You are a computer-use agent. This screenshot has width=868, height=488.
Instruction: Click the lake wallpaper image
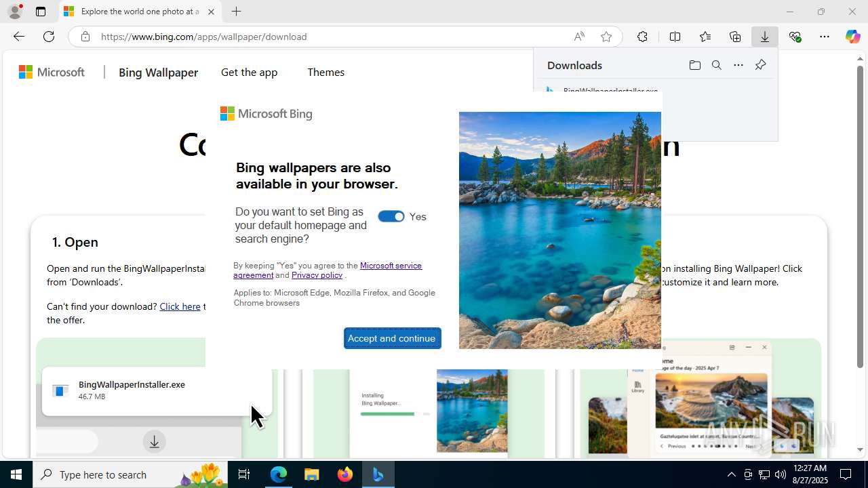click(x=560, y=230)
